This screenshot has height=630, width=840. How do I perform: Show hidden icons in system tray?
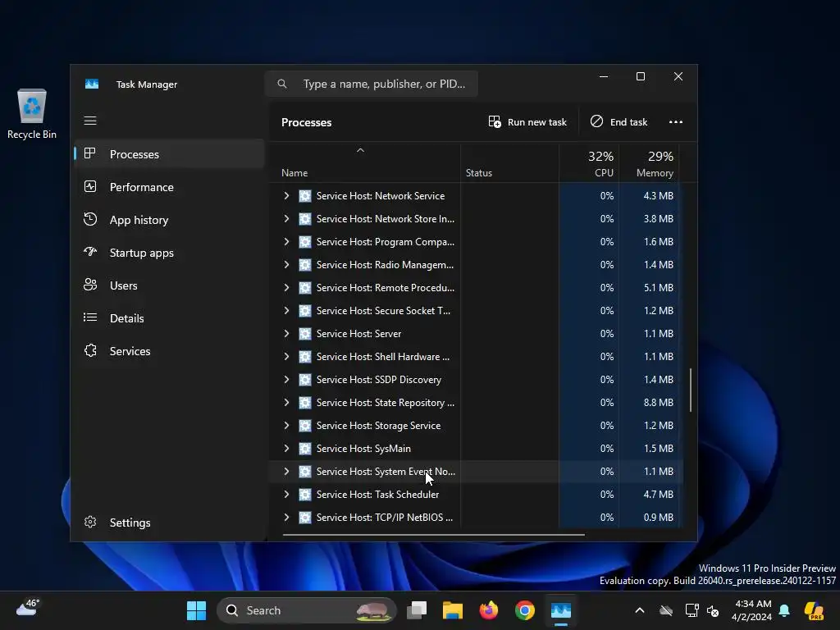[x=640, y=610]
